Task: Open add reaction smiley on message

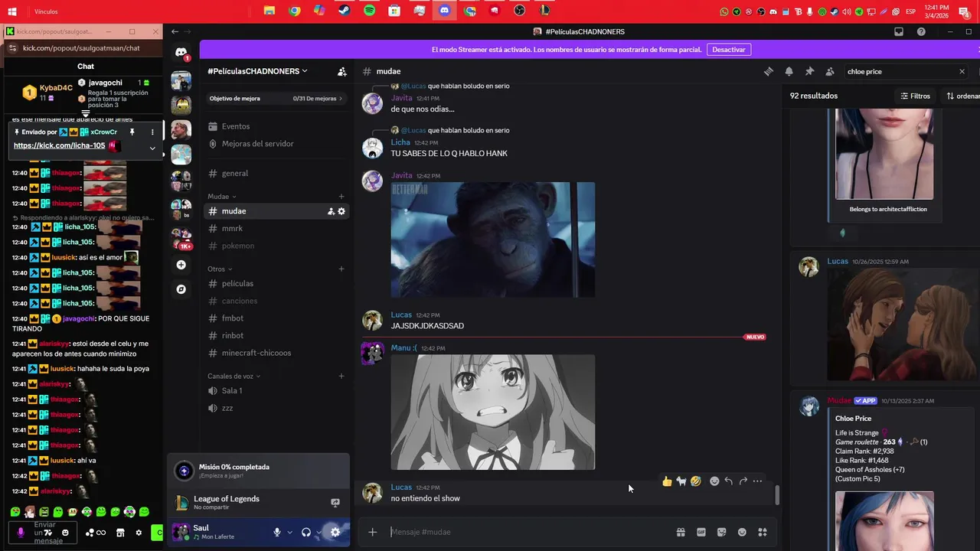Action: point(714,481)
